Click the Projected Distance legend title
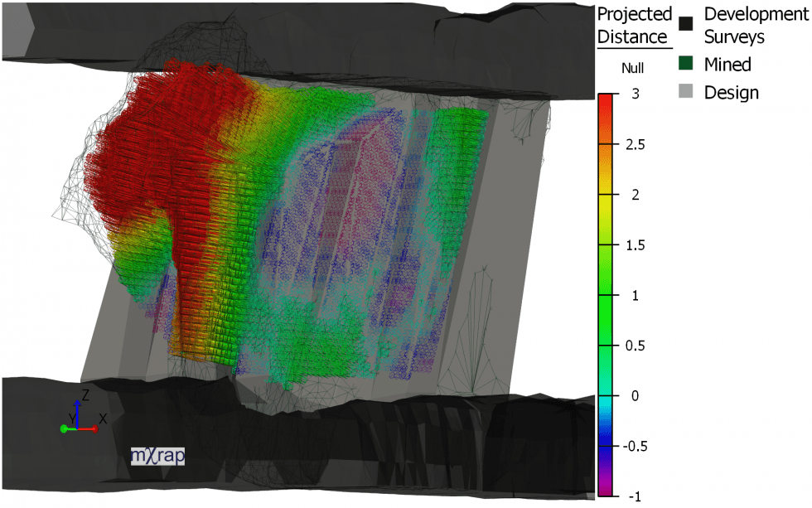This screenshot has height=508, width=812. (x=633, y=26)
